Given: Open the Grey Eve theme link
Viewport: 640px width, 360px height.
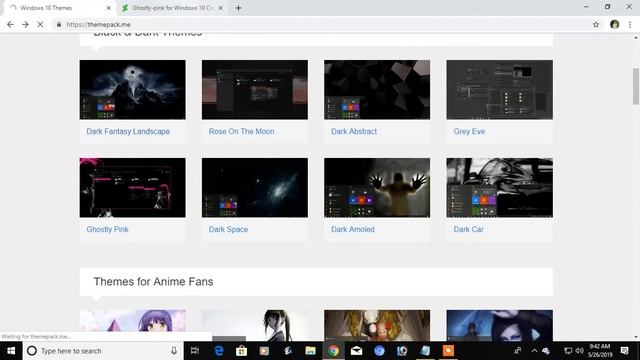Looking at the screenshot, I should pyautogui.click(x=469, y=131).
